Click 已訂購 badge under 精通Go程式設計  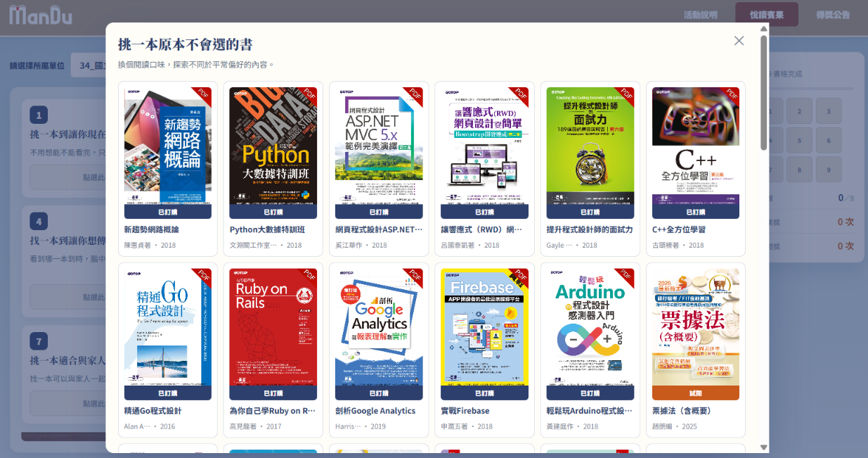(x=168, y=393)
